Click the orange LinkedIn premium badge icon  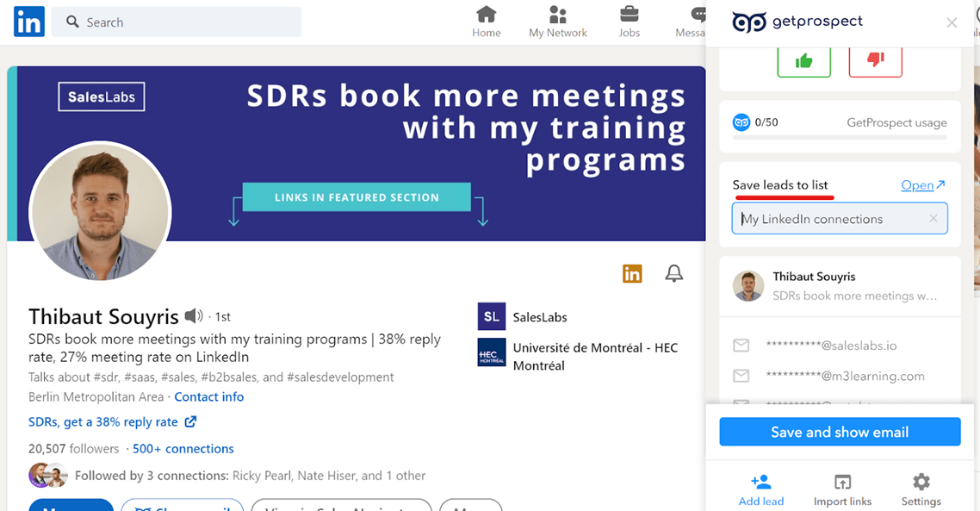632,273
